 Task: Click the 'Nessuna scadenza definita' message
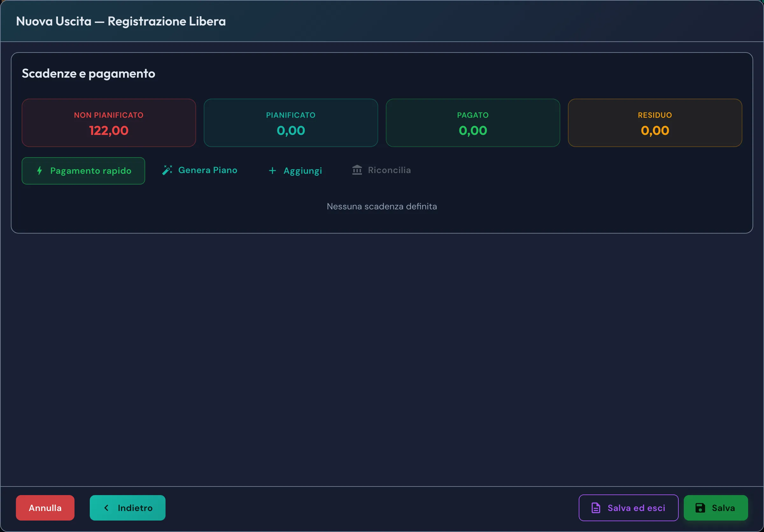point(382,206)
